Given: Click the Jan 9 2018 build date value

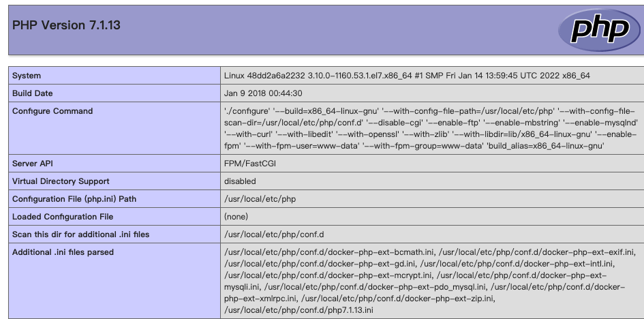Looking at the screenshot, I should point(263,93).
